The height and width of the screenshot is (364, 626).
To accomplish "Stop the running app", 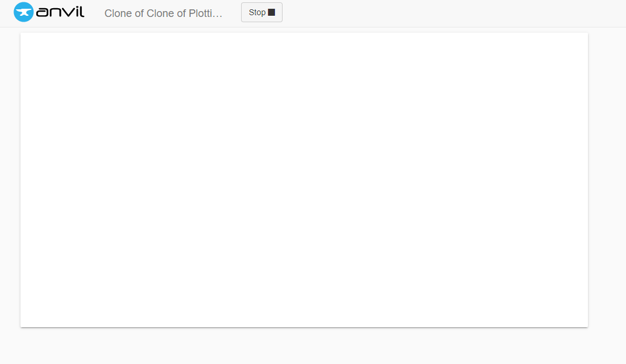I will click(x=262, y=12).
